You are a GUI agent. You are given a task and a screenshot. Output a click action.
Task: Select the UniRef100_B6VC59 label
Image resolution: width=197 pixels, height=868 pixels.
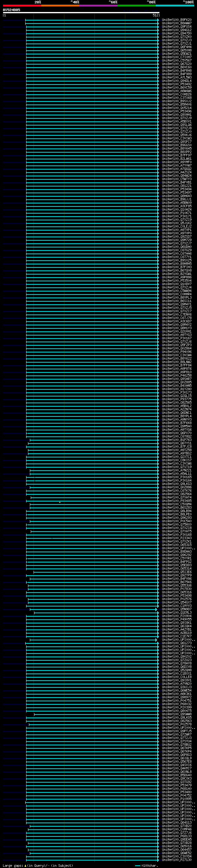pos(176,88)
